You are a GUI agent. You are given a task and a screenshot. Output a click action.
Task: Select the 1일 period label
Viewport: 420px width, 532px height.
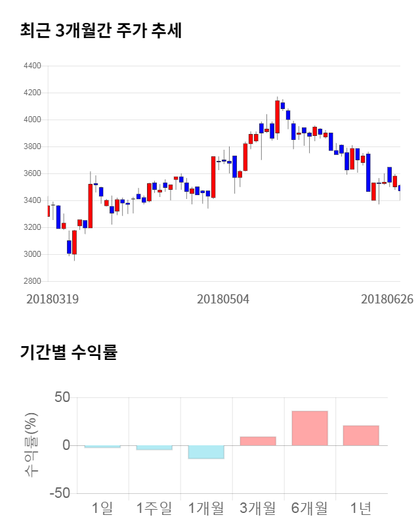pos(102,508)
